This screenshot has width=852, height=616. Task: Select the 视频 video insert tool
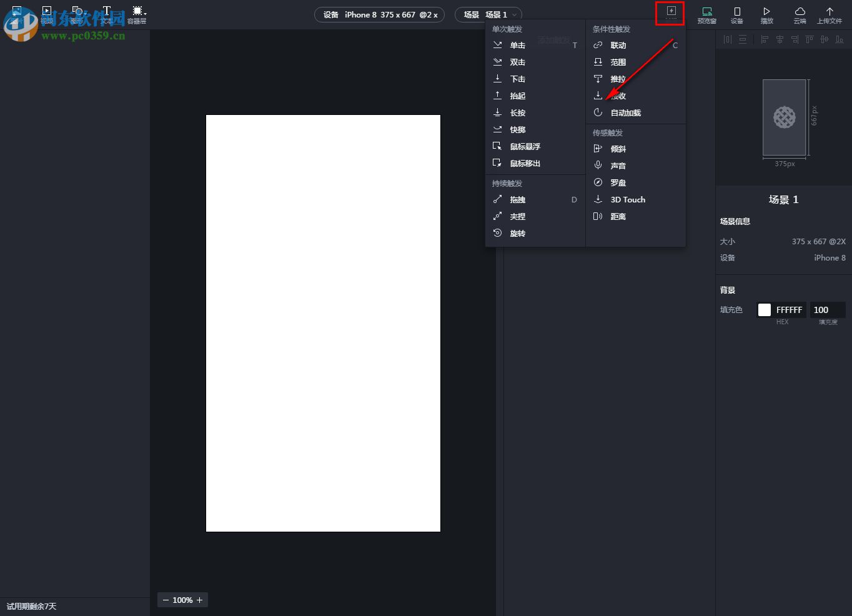47,11
